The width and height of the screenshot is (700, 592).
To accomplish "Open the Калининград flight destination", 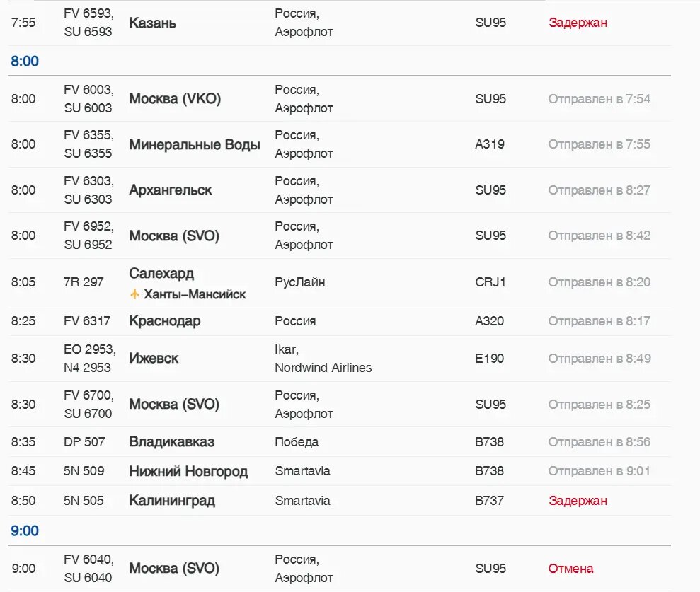I will [171, 501].
